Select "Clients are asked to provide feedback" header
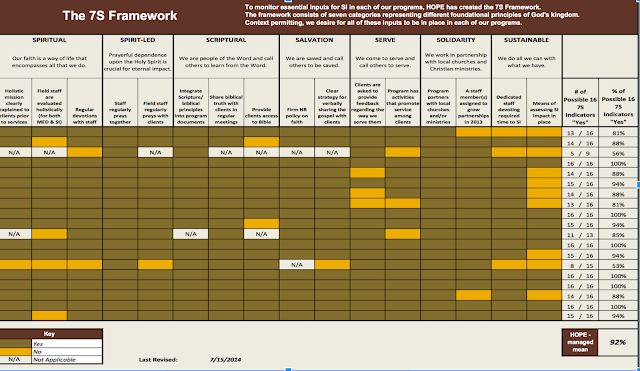Viewport: 640px width, 371px height. point(367,103)
